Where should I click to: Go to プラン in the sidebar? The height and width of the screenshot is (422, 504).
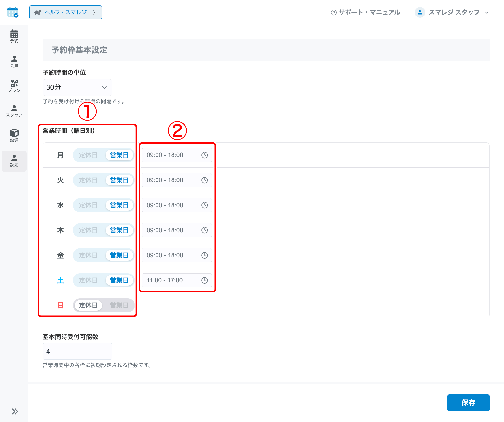pyautogui.click(x=14, y=86)
